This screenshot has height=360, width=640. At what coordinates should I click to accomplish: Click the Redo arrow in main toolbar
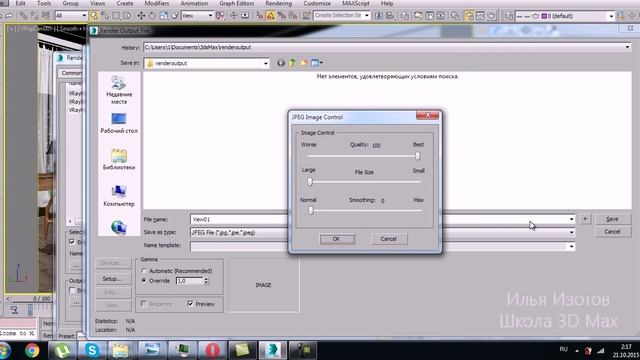(9, 16)
